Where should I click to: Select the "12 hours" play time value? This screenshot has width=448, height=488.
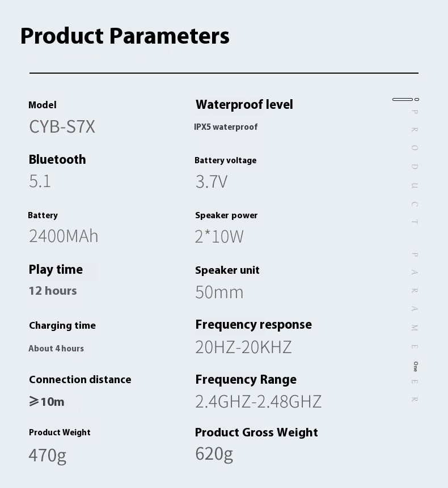pyautogui.click(x=53, y=291)
